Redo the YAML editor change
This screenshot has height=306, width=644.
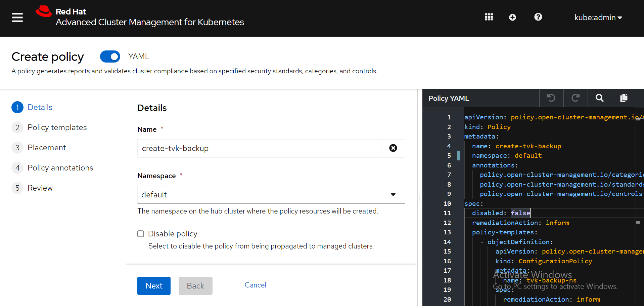click(x=576, y=98)
